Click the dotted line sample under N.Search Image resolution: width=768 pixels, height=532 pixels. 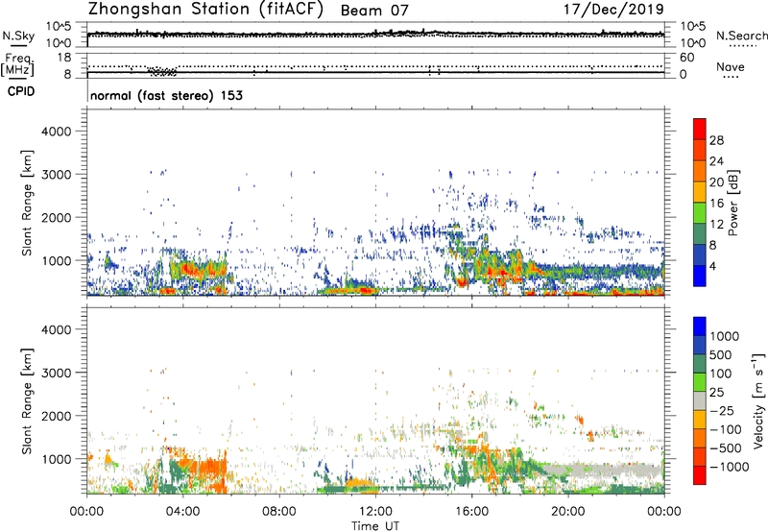(x=742, y=45)
